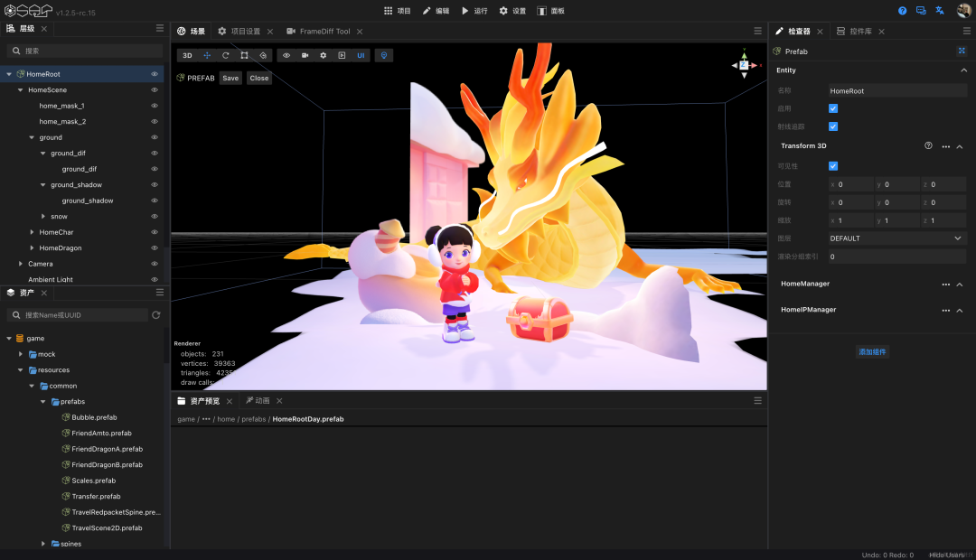Toggle the 3D view mode button
976x560 pixels.
pos(187,55)
